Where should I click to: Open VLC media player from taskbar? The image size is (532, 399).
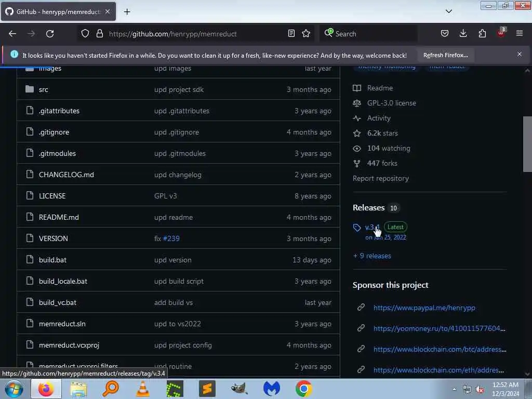tap(142, 389)
